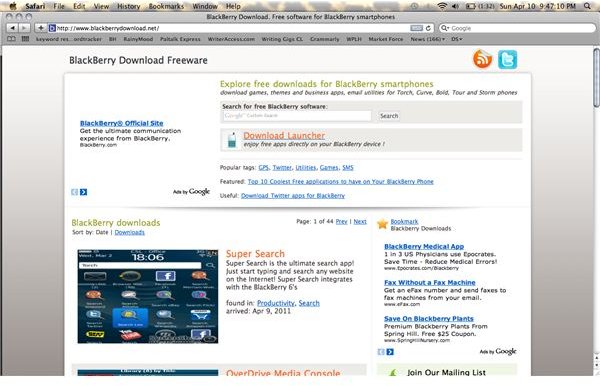Click the previous ad arrow in header ad box
The image size is (600, 386).
[75, 192]
